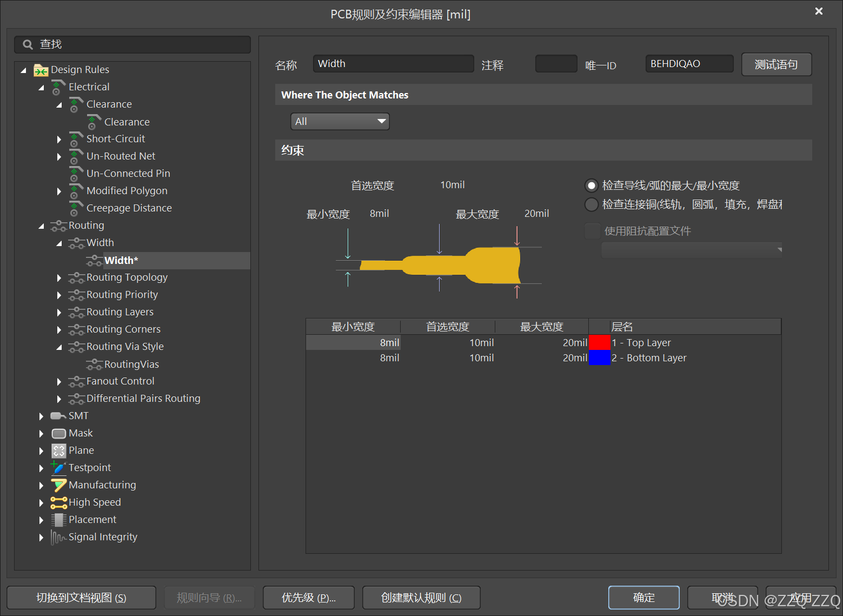This screenshot has height=616, width=843.
Task: Click the 注释 comment field
Action: pyautogui.click(x=556, y=64)
